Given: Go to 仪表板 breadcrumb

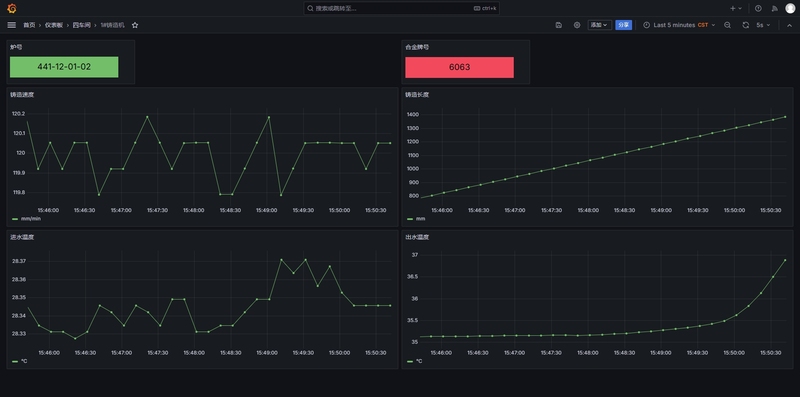Looking at the screenshot, I should [54, 25].
